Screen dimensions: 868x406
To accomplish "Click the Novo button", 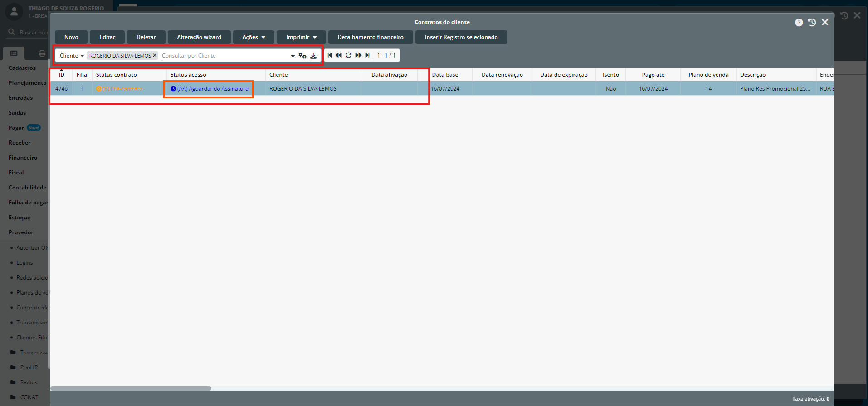I will click(x=71, y=37).
